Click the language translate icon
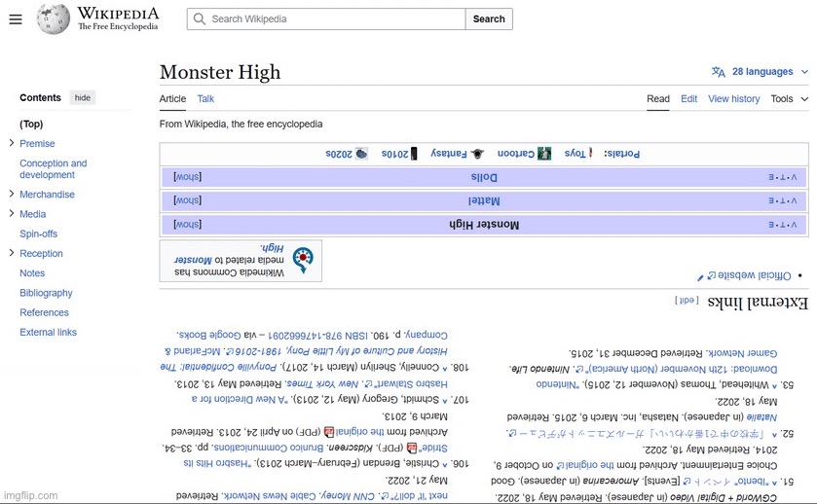Viewport: 817px width, 504px height. pos(718,72)
